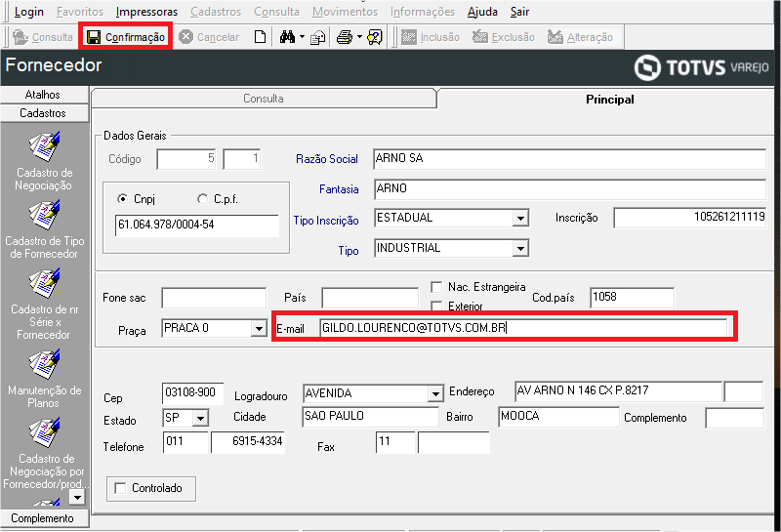The width and height of the screenshot is (781, 532).
Task: Open Cadastro de nr Série x Fornecedor icon
Action: [44, 283]
